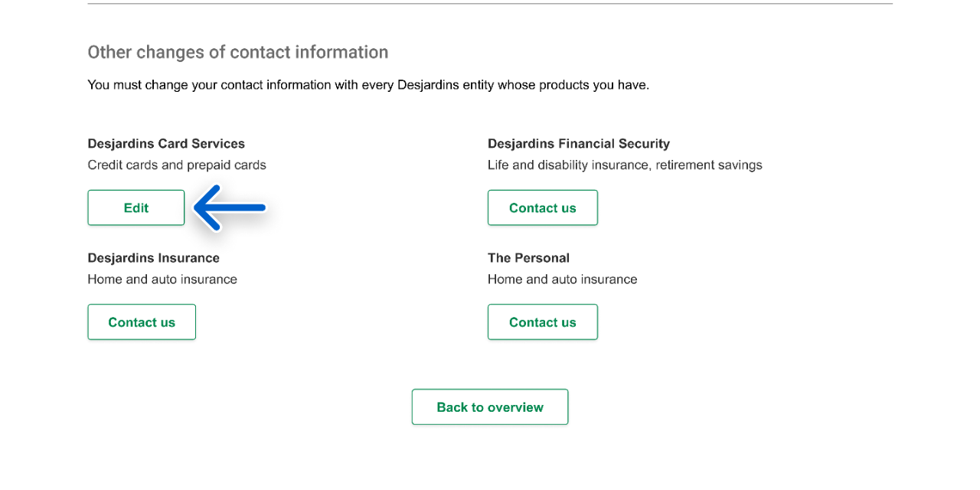This screenshot has width=980, height=490.
Task: Go back with the Back to overview button
Action: pyautogui.click(x=490, y=407)
